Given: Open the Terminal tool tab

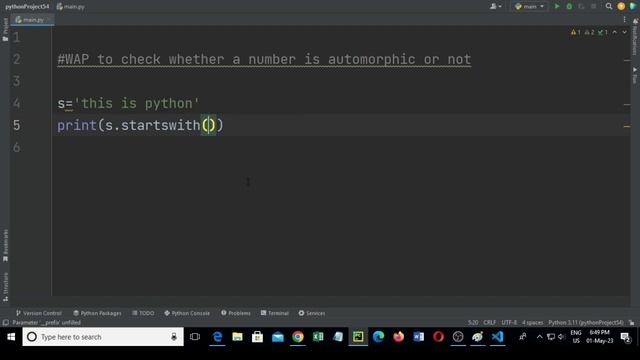Looking at the screenshot, I should [x=274, y=313].
